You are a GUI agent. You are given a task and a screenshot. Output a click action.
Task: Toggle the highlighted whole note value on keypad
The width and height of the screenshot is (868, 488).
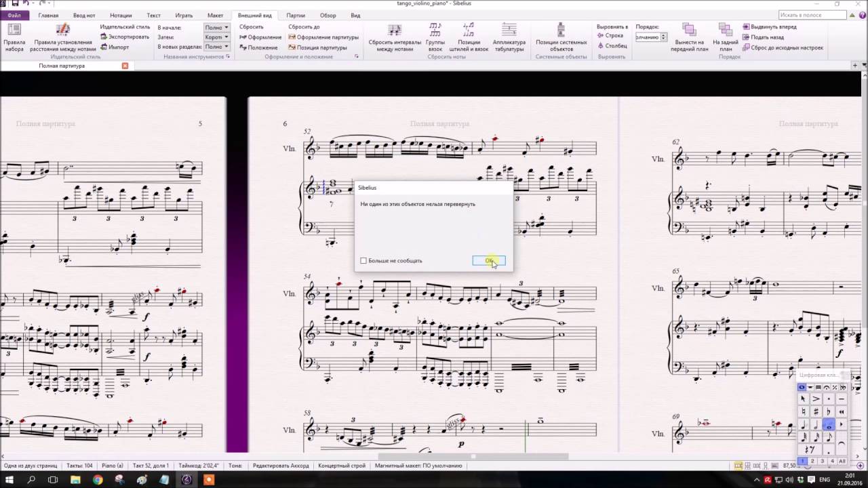[x=829, y=425]
